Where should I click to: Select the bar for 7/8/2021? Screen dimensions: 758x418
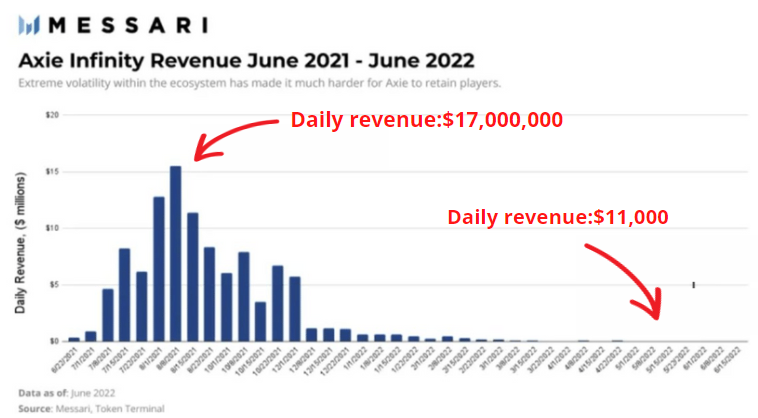107,315
